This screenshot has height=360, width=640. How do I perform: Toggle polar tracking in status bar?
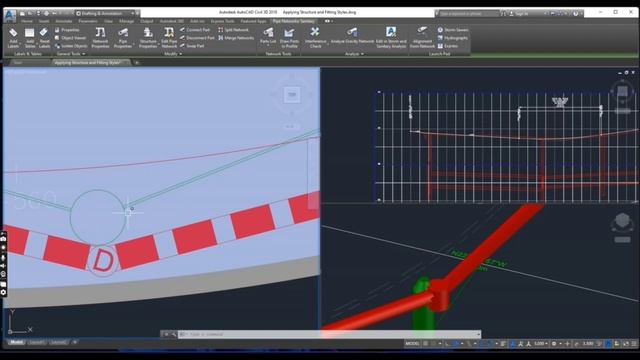coord(456,344)
